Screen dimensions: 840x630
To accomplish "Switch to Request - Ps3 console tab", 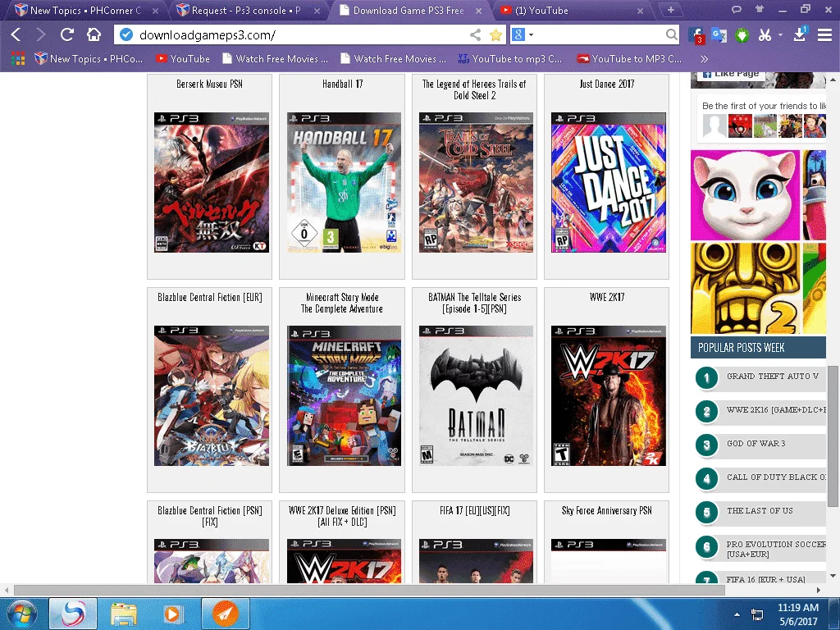I will [247, 10].
